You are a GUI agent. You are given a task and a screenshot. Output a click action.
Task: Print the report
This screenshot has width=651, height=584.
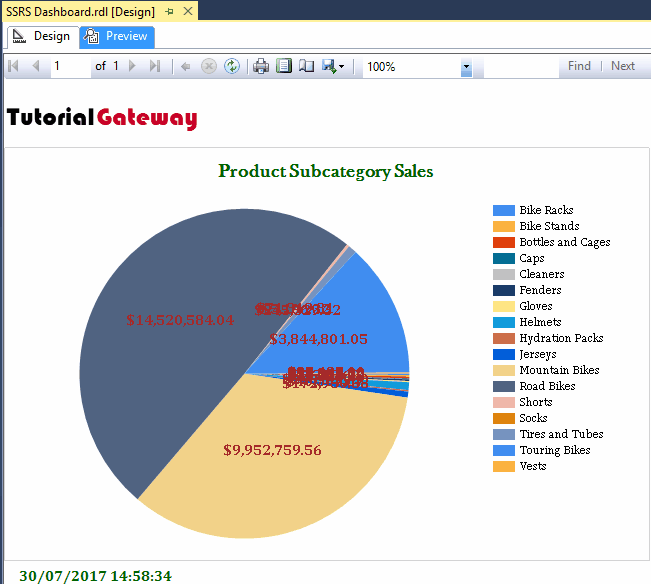click(261, 66)
